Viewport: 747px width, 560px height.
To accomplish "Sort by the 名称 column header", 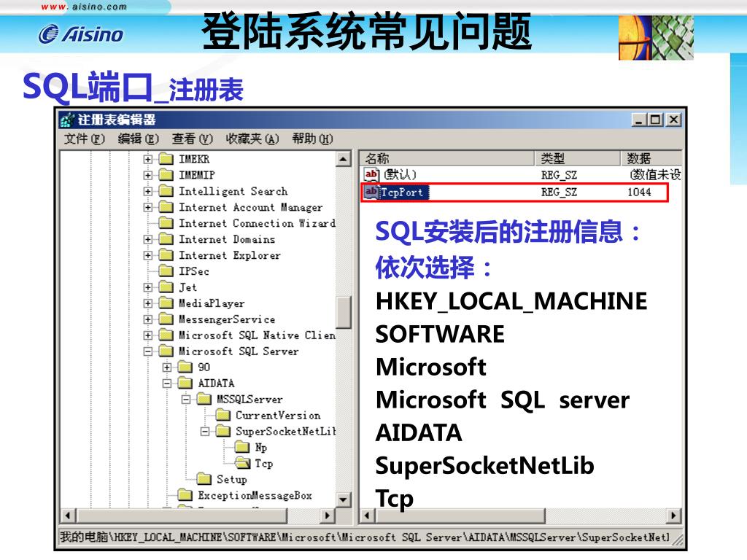I will tap(447, 158).
